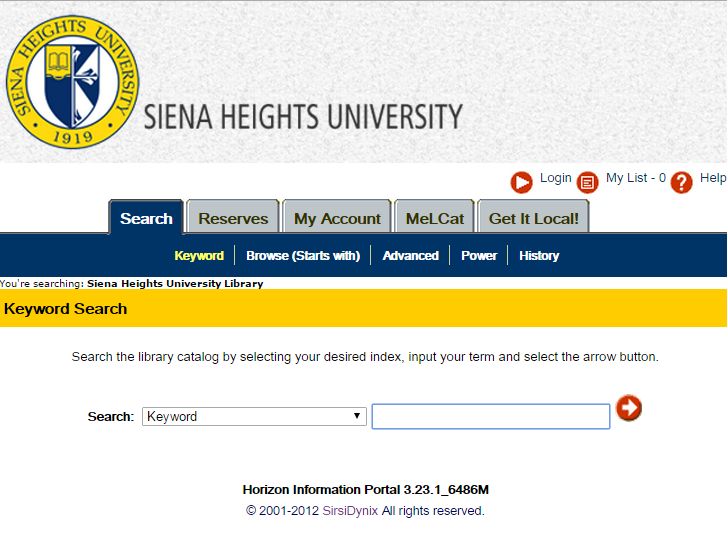The image size is (727, 541).
Task: Click the Keyword Search heading
Action: coord(65,309)
